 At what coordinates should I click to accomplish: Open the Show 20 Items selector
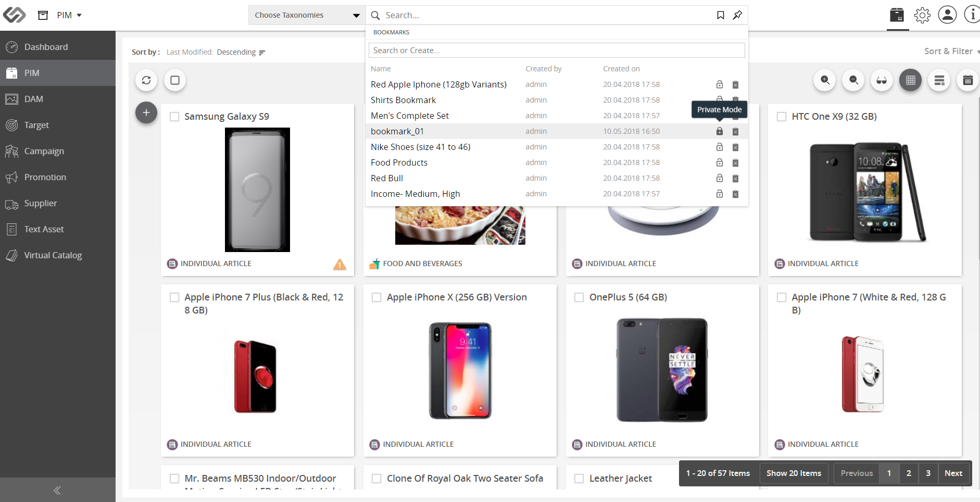(x=794, y=473)
